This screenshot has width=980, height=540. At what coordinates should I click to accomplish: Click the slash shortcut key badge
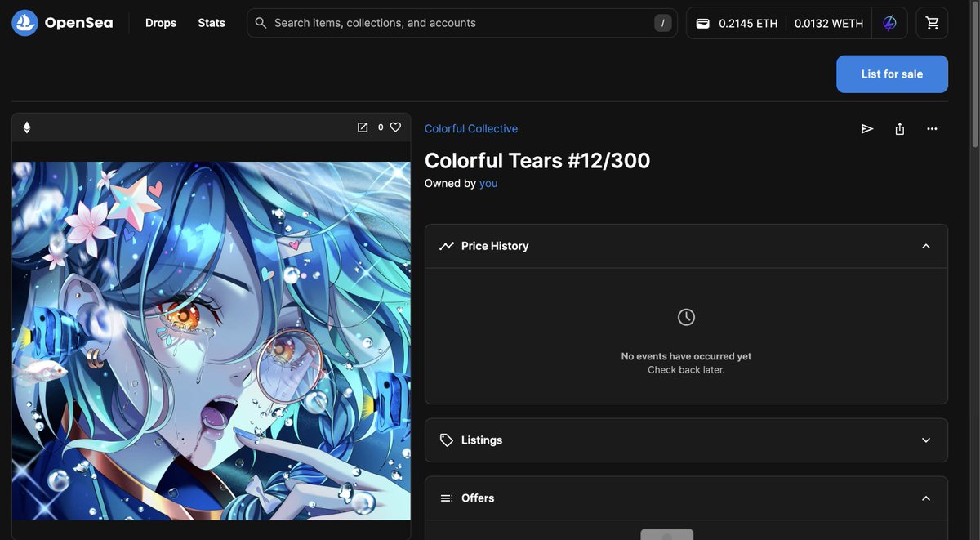pos(663,23)
